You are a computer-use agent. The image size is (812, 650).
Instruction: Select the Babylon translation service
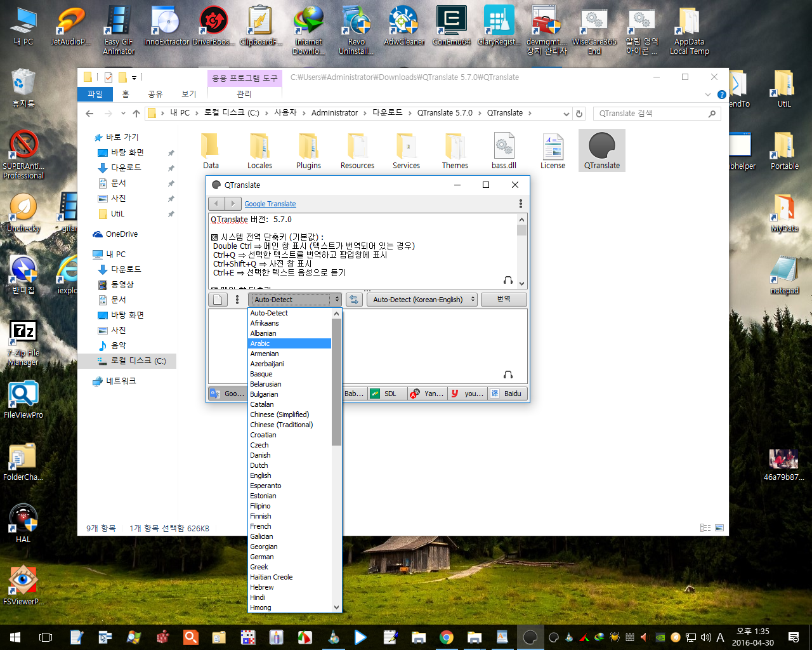click(355, 394)
